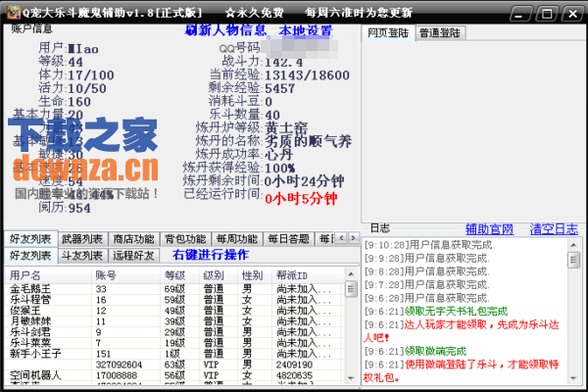Select friend row 新手小王子

[174, 354]
